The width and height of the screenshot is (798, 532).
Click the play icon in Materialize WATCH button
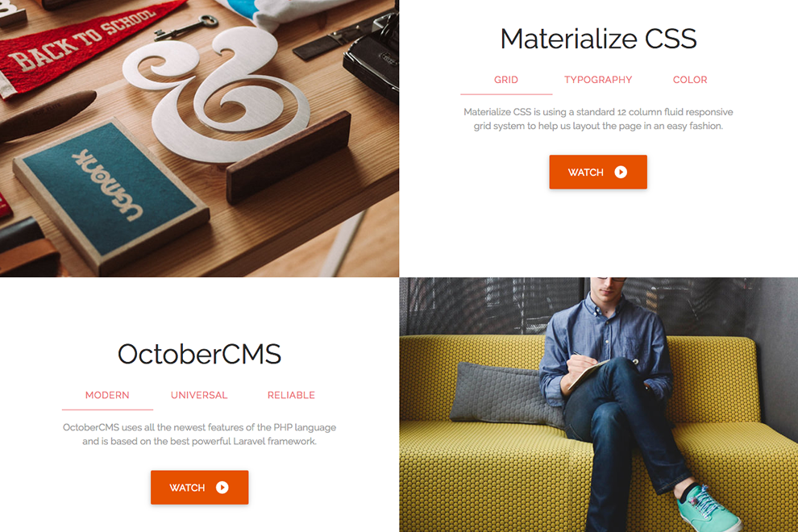pos(621,172)
